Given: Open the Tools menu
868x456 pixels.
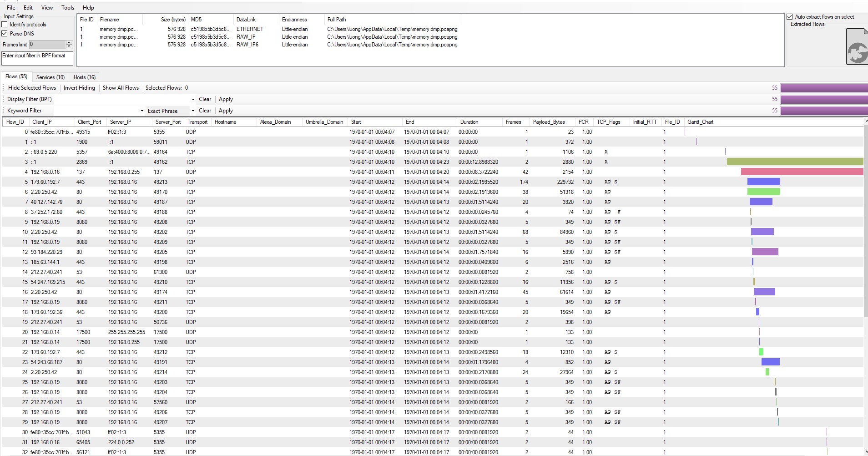Looking at the screenshot, I should tap(68, 8).
